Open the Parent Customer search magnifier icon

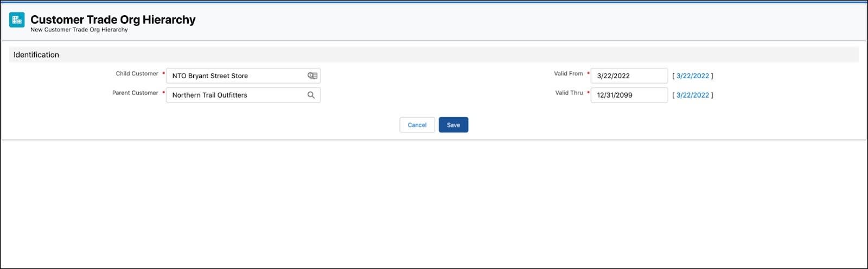click(x=311, y=95)
